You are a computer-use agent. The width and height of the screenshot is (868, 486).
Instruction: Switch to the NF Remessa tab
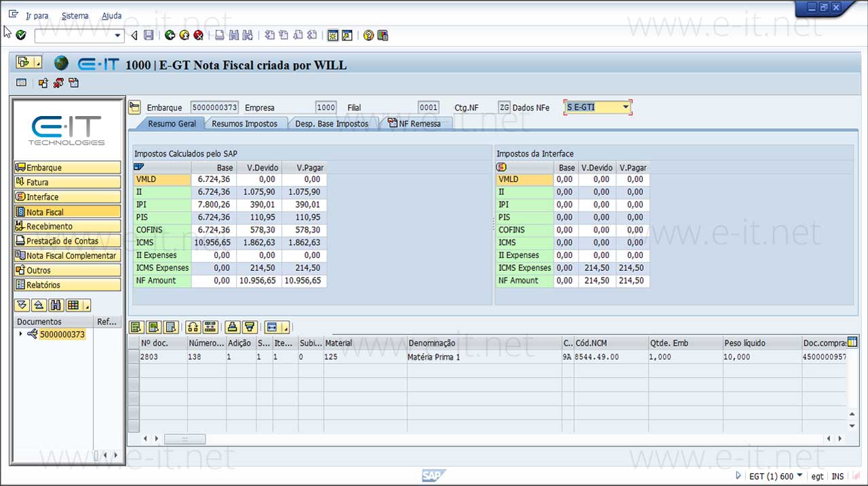click(x=414, y=124)
